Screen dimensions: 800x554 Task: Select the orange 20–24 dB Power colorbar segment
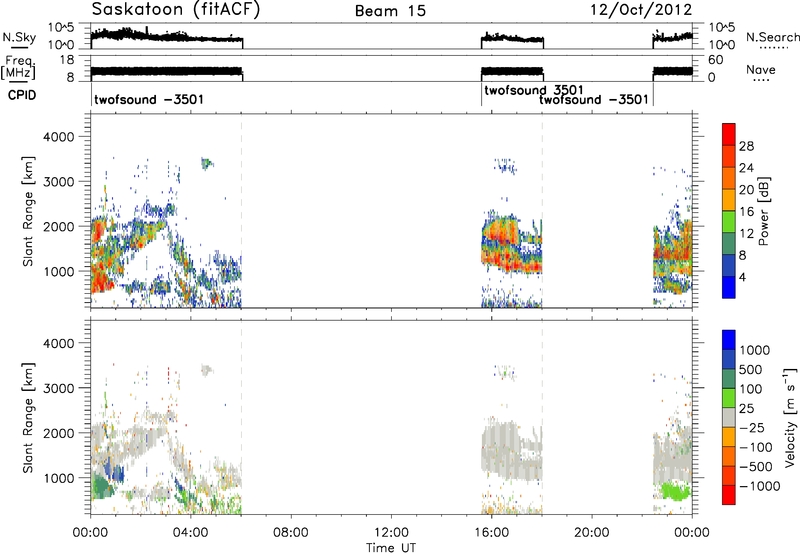[x=729, y=178]
